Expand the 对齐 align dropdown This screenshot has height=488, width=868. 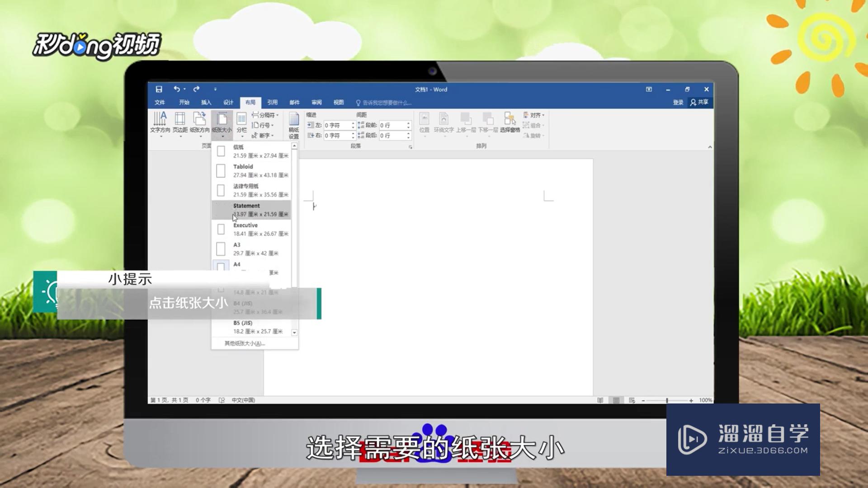coord(534,115)
